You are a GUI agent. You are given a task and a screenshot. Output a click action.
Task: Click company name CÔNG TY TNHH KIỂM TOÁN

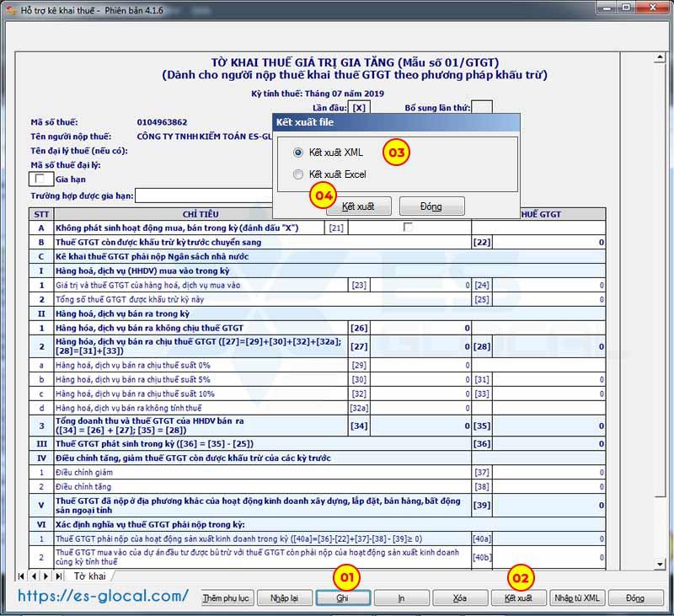(x=205, y=137)
